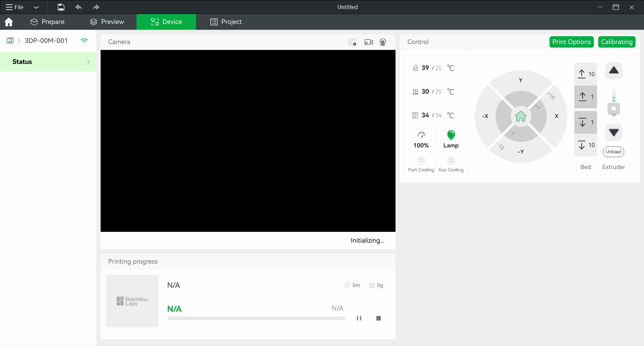Click the Print Options button

[x=572, y=42]
